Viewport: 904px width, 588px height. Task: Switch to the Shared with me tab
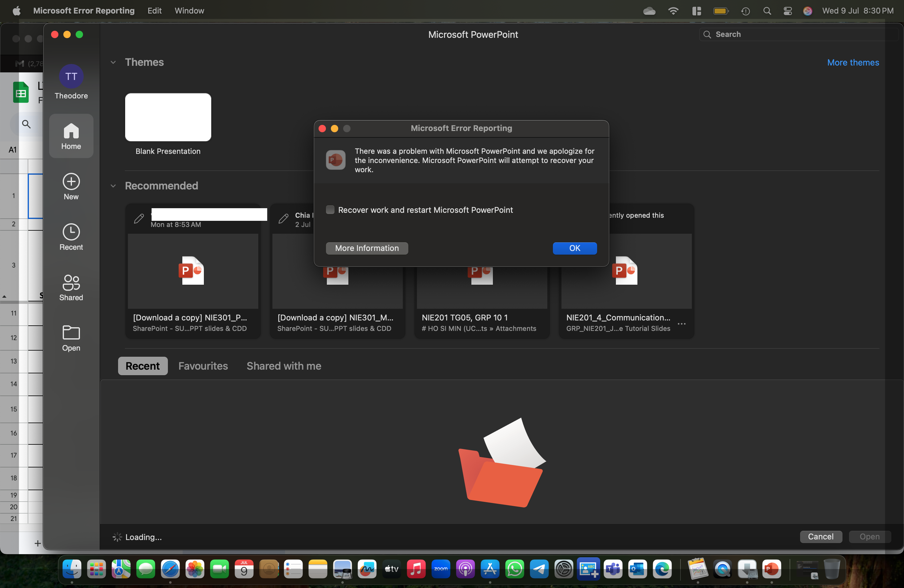tap(284, 366)
